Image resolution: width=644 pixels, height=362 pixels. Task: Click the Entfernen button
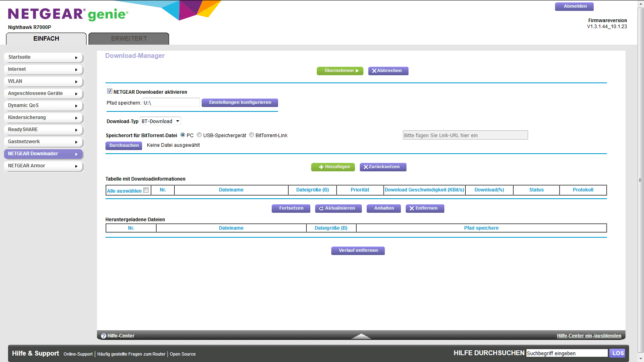(425, 208)
